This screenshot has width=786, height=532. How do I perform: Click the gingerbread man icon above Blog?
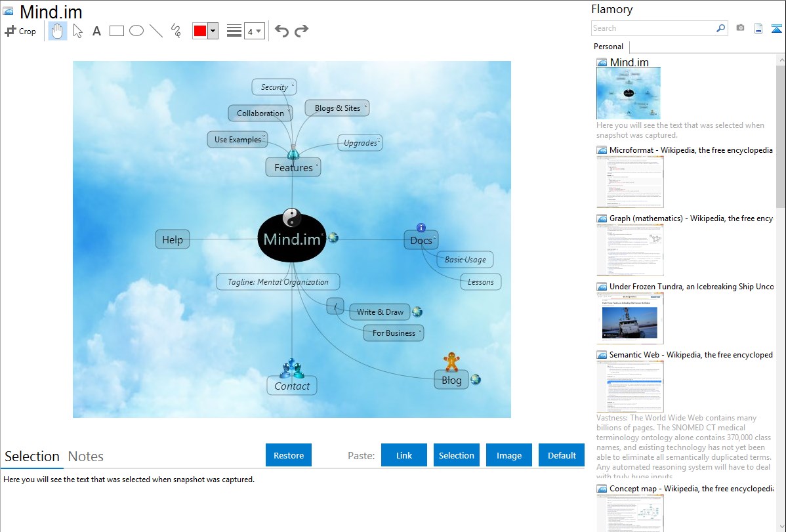pos(451,361)
